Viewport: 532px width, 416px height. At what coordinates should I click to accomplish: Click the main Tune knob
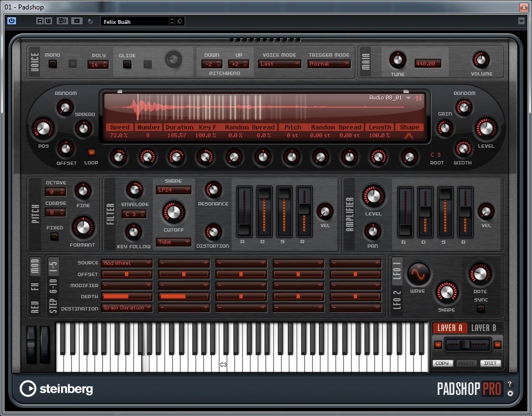tap(398, 60)
